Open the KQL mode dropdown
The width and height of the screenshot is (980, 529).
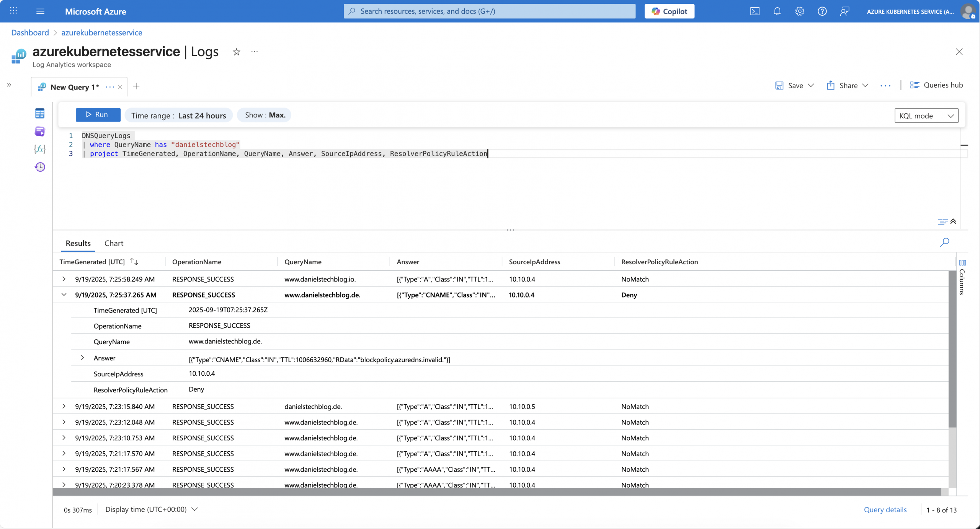coord(926,116)
